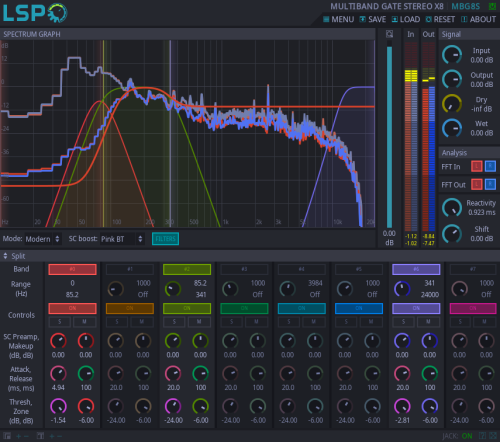Click the Output gain knob

point(452,79)
